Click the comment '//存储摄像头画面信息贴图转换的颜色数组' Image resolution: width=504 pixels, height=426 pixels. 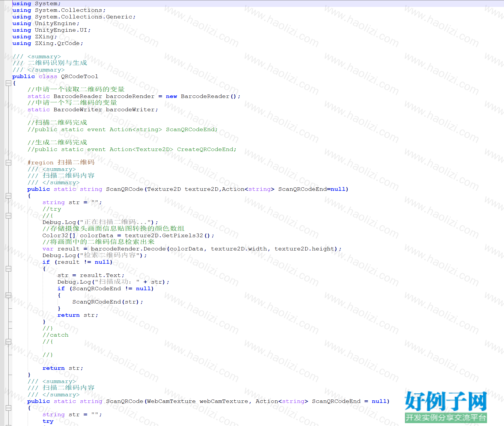pyautogui.click(x=113, y=229)
